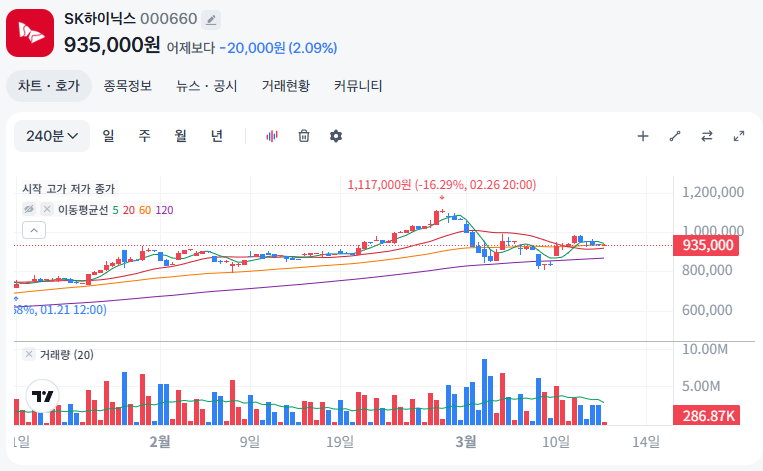Collapse the indicator legend with chevron

point(34,230)
